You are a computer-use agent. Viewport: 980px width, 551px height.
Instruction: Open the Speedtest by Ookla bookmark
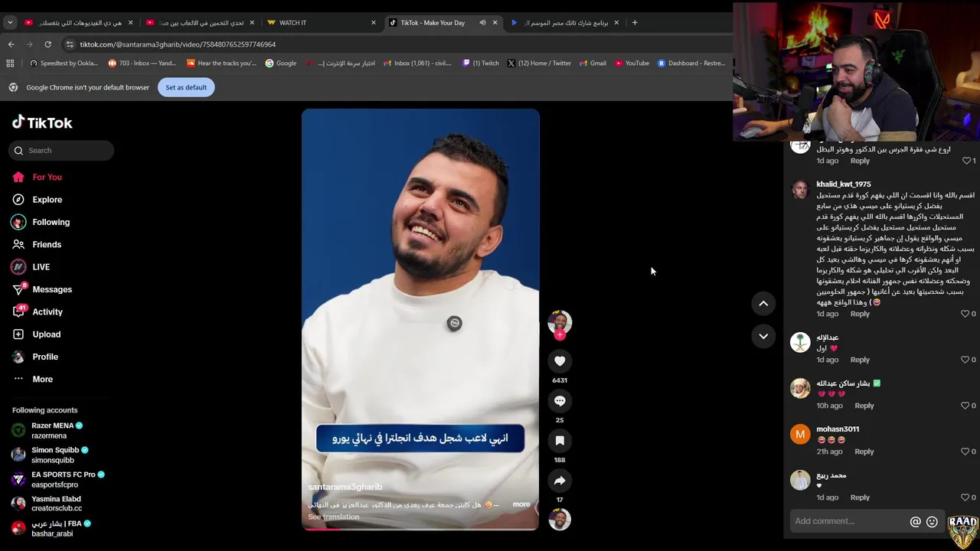point(64,64)
